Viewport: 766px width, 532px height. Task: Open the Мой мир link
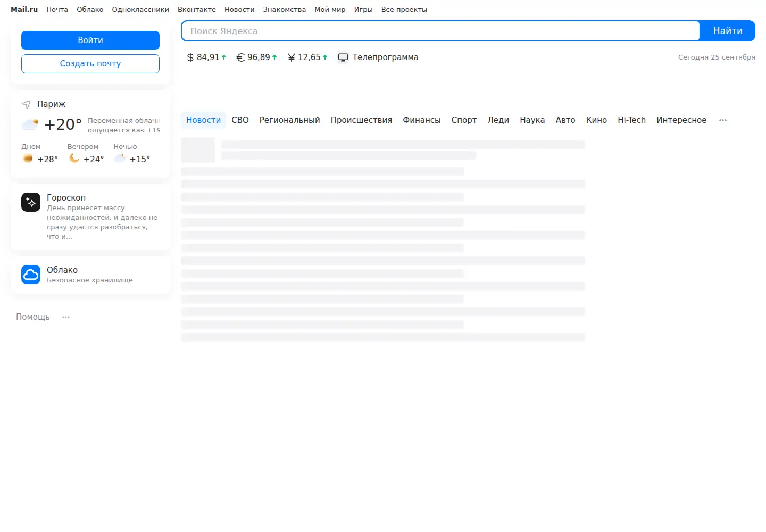[x=330, y=10]
